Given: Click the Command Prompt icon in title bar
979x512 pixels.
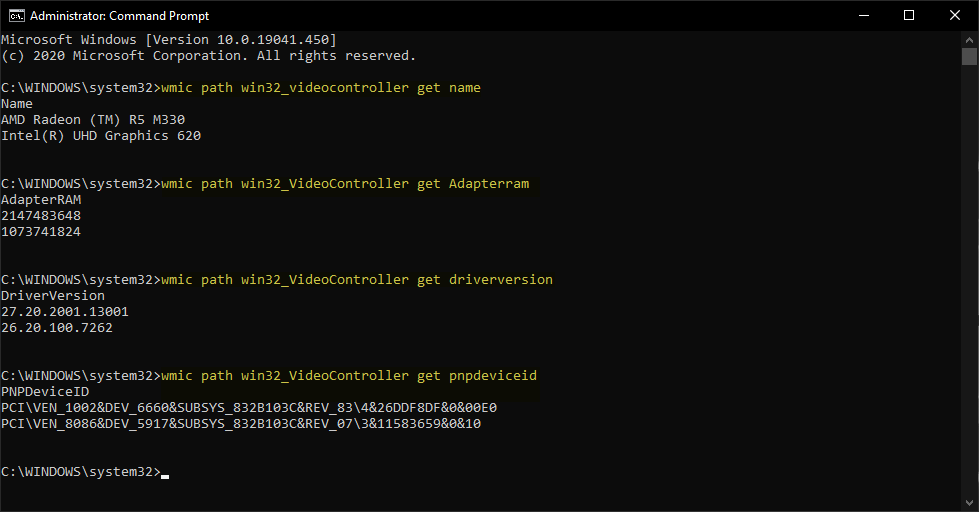Looking at the screenshot, I should 16,16.
